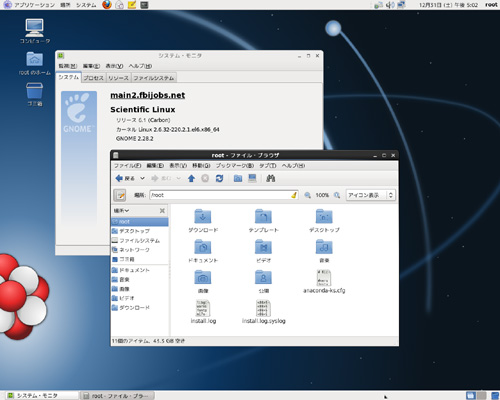The image size is (500, 400).
Task: Zoom in using magnifier plus icon
Action: (337, 195)
